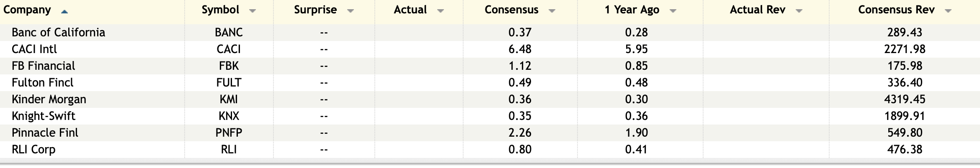Click the 1 Year Ago header label
Screen dimensions: 980x168
tap(632, 10)
